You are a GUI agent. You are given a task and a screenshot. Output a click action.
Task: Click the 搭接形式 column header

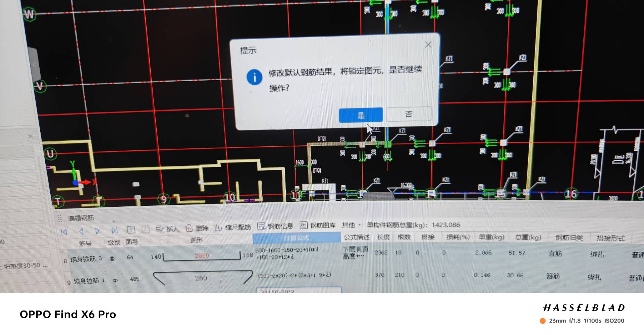click(611, 238)
